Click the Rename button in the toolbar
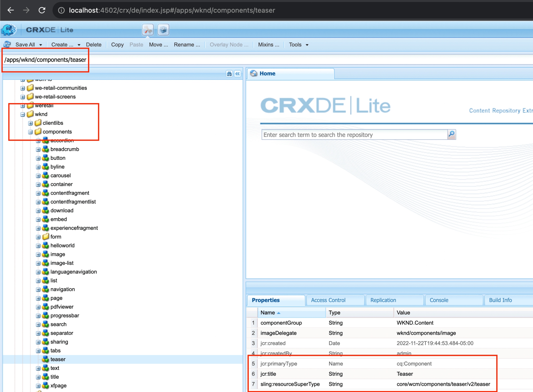This screenshot has width=533, height=392. click(x=187, y=45)
